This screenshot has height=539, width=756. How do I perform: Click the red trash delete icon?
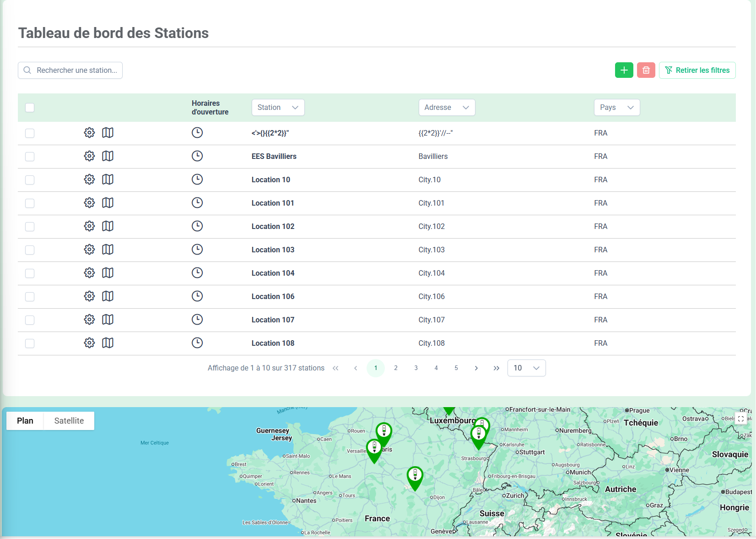click(646, 70)
